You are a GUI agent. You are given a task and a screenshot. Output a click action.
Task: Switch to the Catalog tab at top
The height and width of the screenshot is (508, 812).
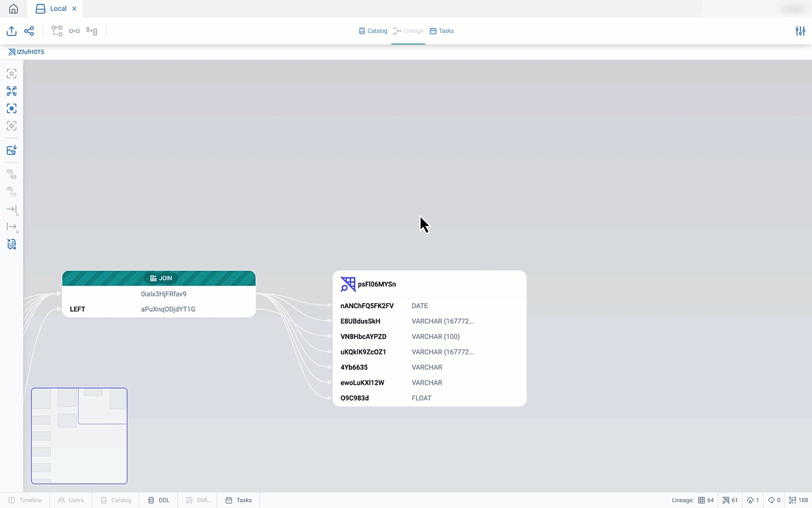(373, 31)
